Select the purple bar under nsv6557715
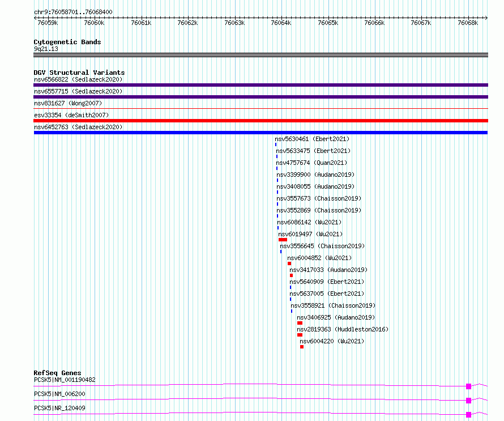This screenshot has width=504, height=421. 260,97
